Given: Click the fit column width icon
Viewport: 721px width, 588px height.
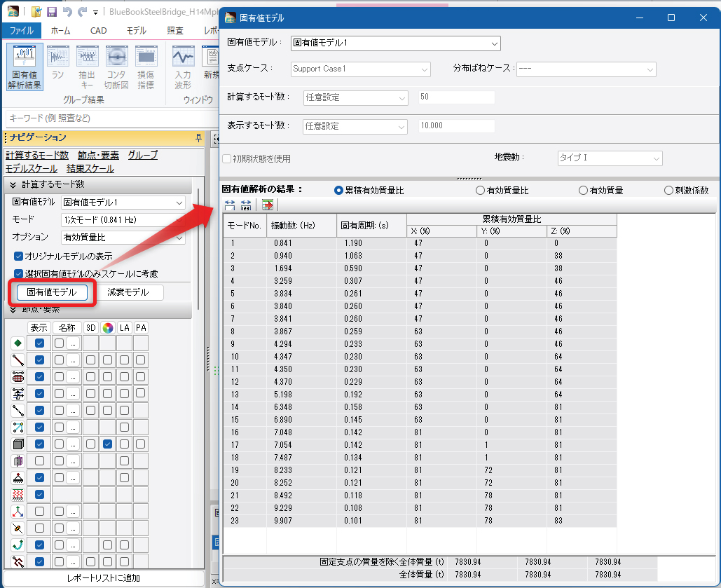Looking at the screenshot, I should click(230, 205).
